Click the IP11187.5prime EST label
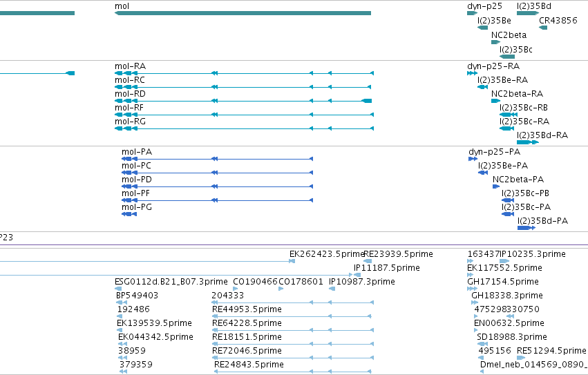588x375 pixels. (x=387, y=269)
